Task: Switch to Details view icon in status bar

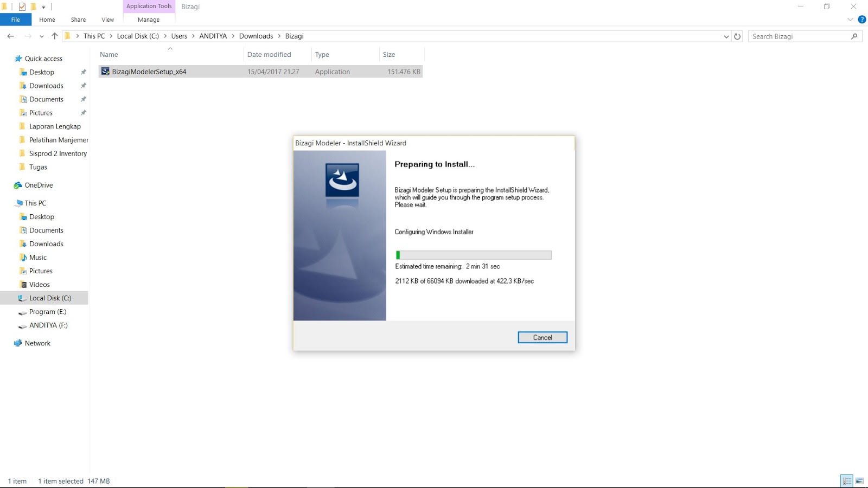Action: pos(847,481)
